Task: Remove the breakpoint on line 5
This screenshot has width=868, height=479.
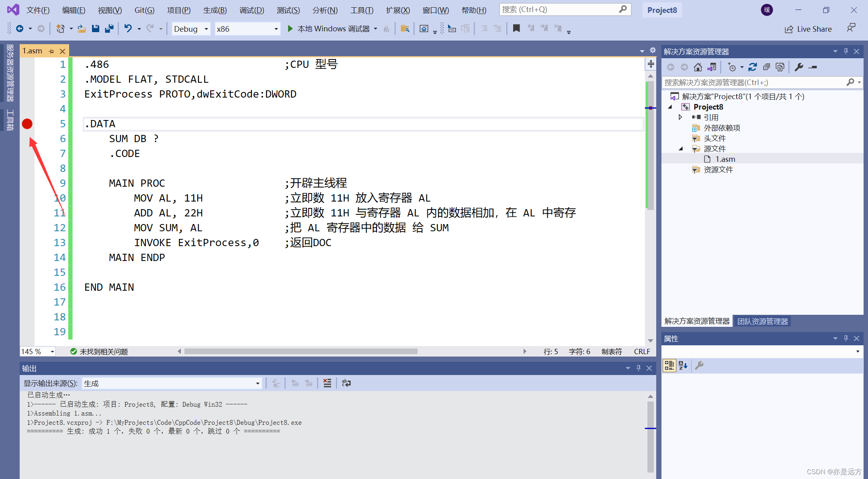Action: pyautogui.click(x=27, y=124)
